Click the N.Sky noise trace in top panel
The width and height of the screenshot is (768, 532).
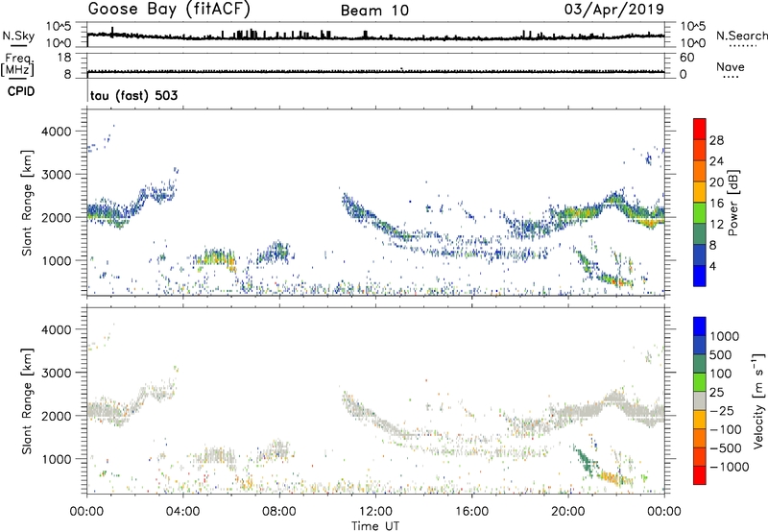(x=375, y=37)
